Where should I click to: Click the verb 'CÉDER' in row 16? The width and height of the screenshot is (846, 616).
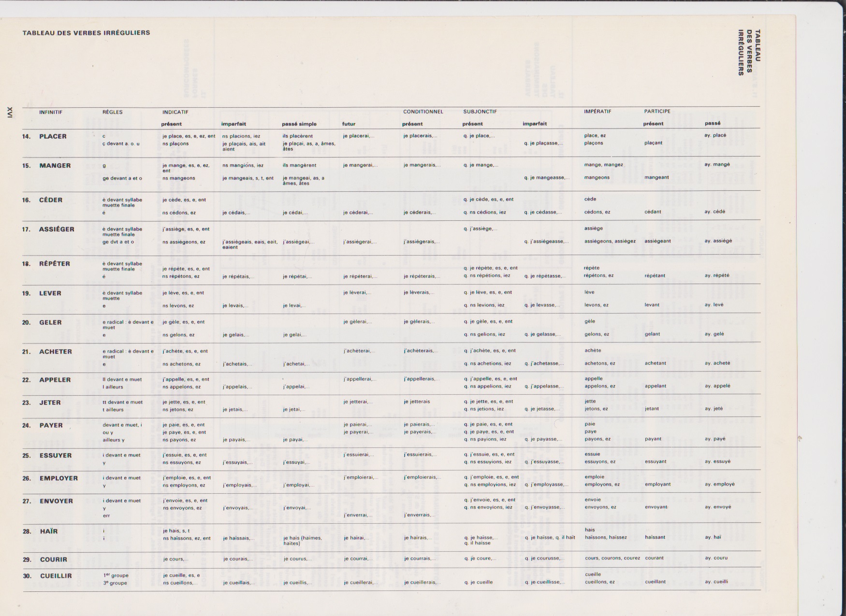[x=51, y=200]
